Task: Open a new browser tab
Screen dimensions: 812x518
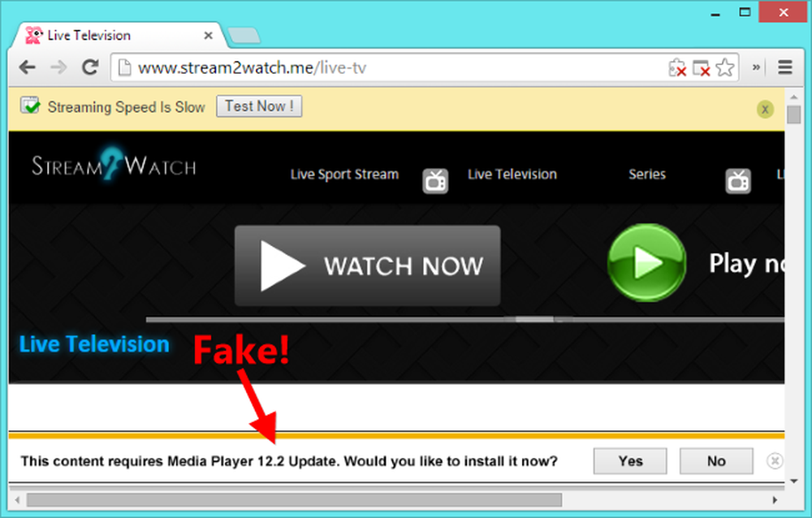Action: coord(244,35)
